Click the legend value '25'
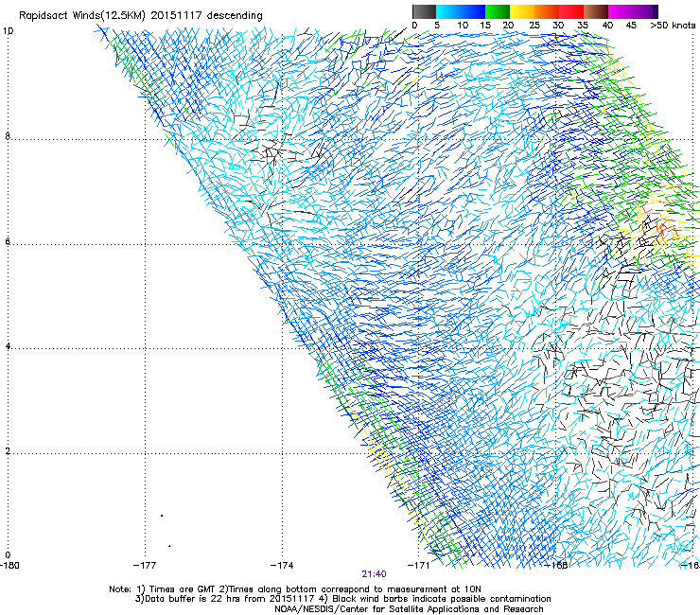The height and width of the screenshot is (615, 700). [534, 26]
